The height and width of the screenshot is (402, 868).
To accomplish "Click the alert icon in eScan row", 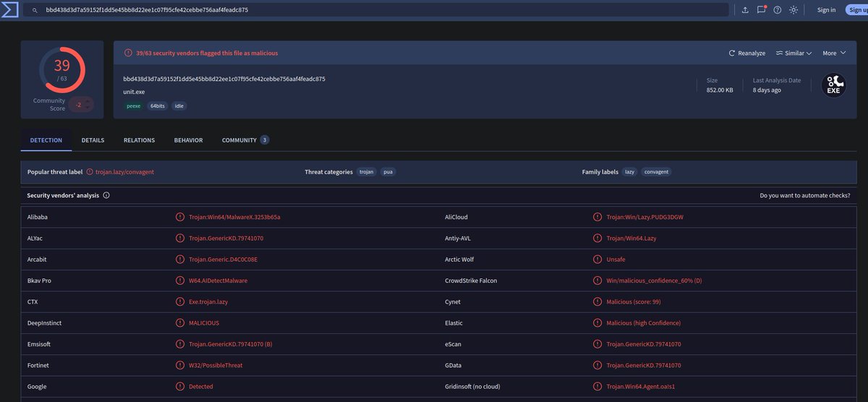I will point(597,344).
